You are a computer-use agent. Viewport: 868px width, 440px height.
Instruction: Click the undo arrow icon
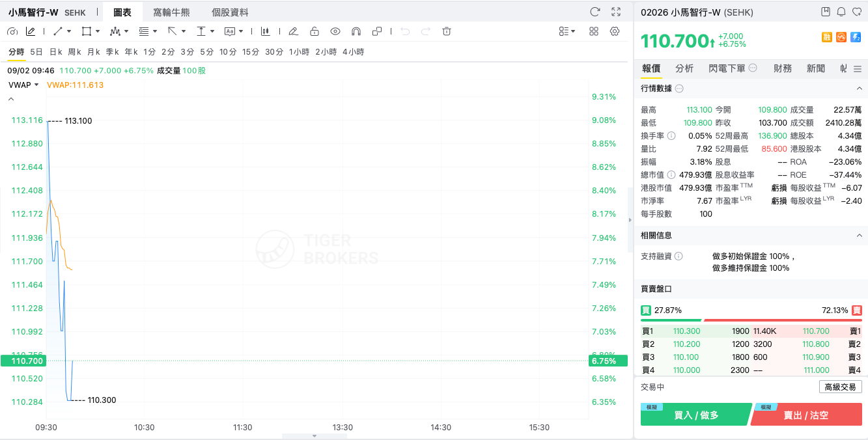[405, 31]
